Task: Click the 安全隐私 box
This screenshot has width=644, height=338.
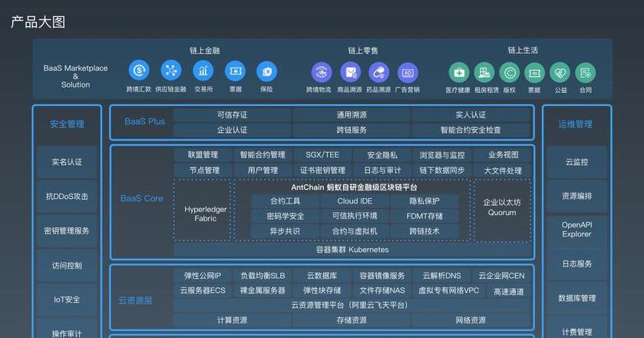Action: coord(382,154)
